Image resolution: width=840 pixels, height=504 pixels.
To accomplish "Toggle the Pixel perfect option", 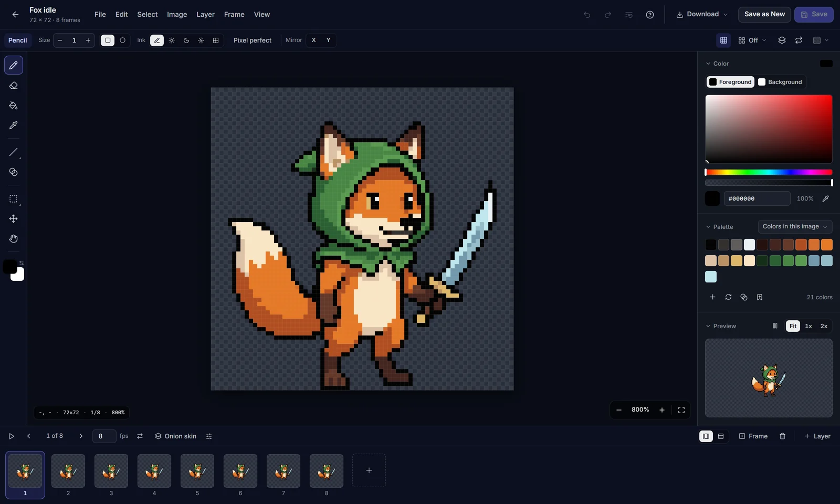I will (x=253, y=40).
